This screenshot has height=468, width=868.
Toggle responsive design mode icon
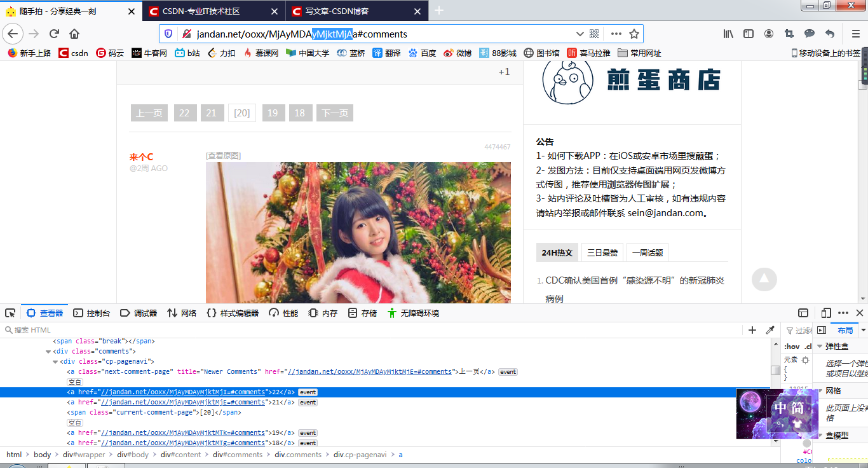(x=825, y=313)
